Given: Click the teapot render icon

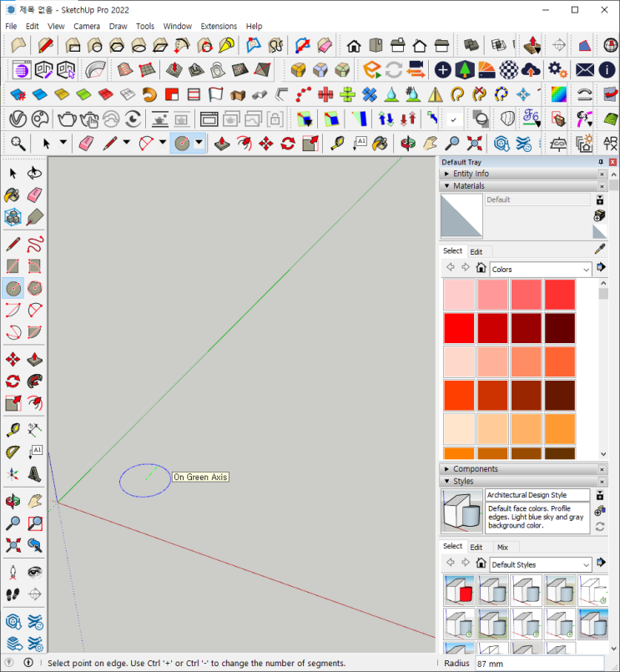Looking at the screenshot, I should pos(68,119).
